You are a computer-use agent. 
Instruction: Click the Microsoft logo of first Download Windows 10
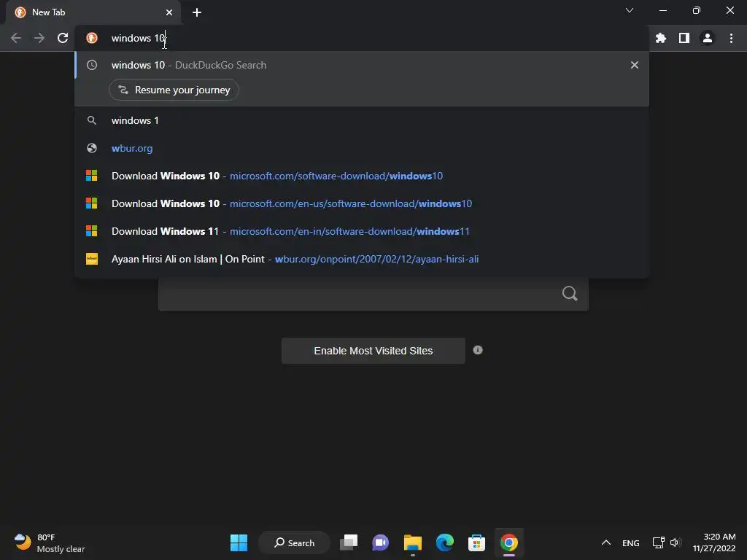[x=91, y=176]
